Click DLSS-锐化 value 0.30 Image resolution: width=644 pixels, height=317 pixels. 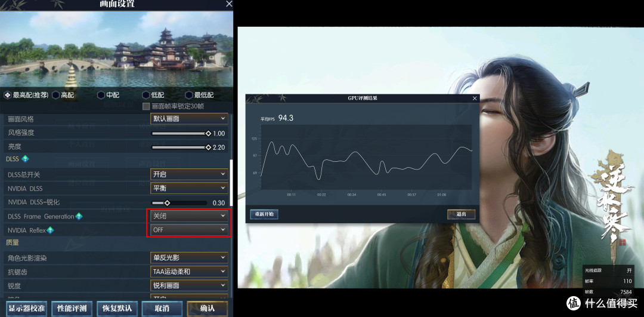[218, 203]
